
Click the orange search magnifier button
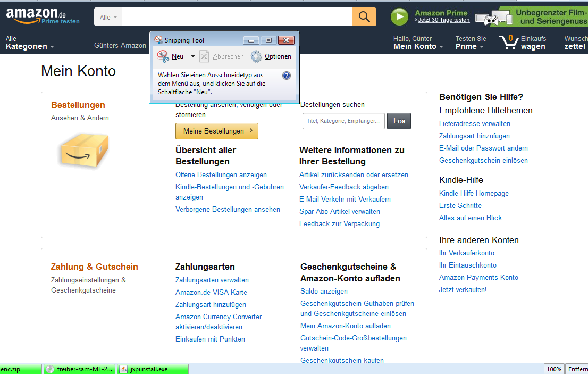364,17
